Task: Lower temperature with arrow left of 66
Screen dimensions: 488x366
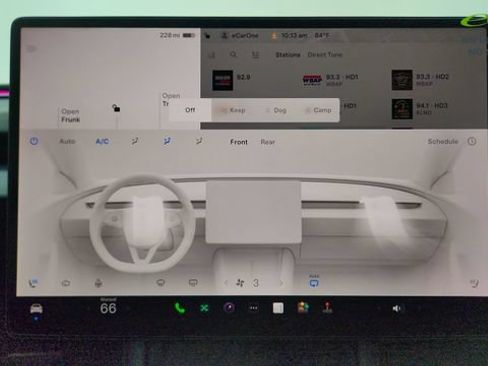Action: (88, 309)
